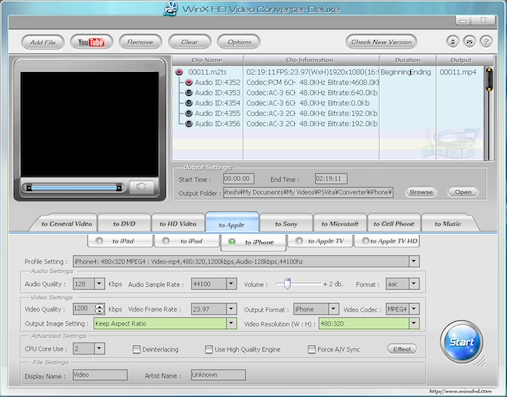
Task: Click the Display Name field
Action: click(x=100, y=375)
